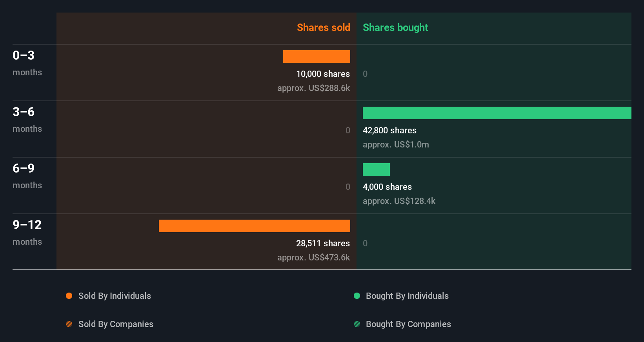Click the approx. US$1.0m amount
The image size is (644, 342).
(396, 145)
